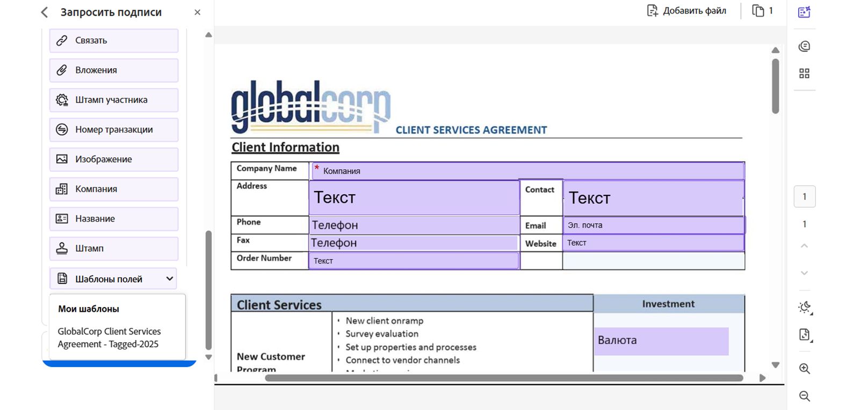Click the Company Name label cell
868x410 pixels.
click(x=270, y=171)
